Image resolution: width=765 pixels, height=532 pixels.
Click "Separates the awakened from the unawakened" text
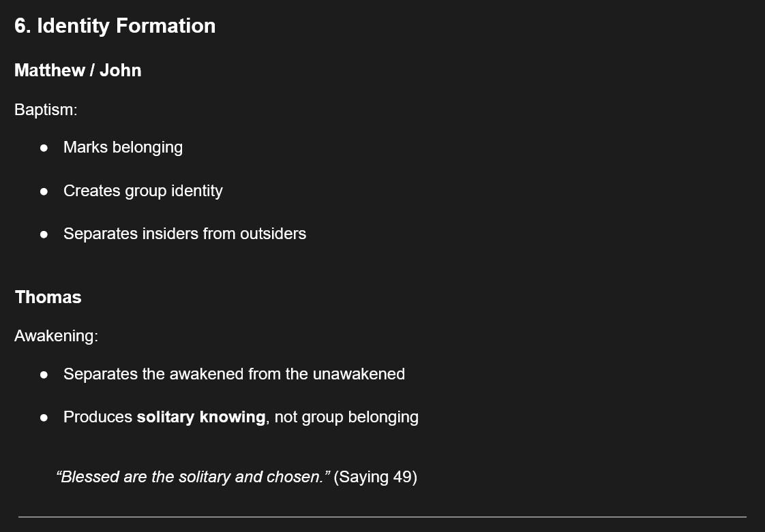click(x=234, y=374)
